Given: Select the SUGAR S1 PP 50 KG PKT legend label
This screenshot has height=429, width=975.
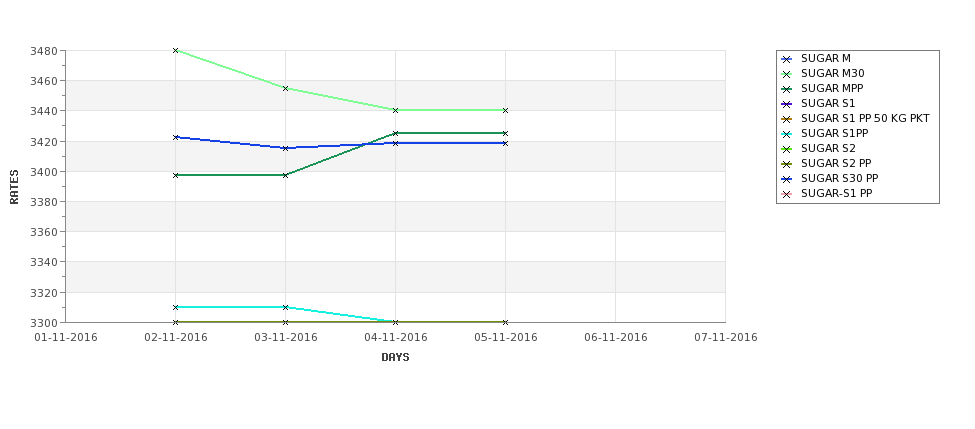Looking at the screenshot, I should click(865, 118).
